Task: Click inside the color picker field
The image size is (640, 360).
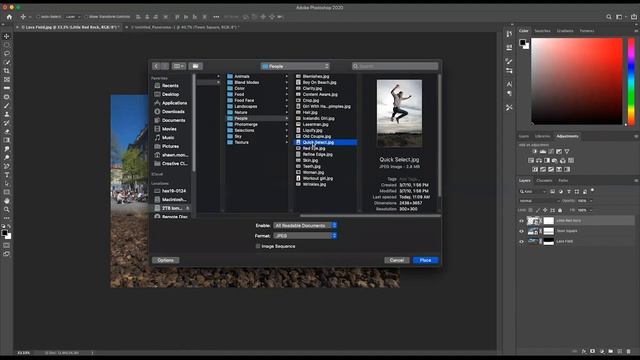Action: pyautogui.click(x=577, y=81)
